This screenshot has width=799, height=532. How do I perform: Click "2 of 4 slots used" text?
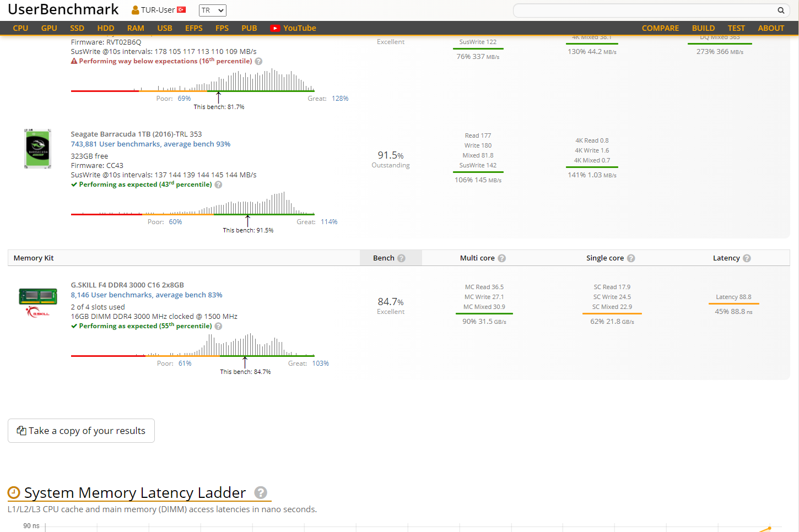tap(98, 307)
